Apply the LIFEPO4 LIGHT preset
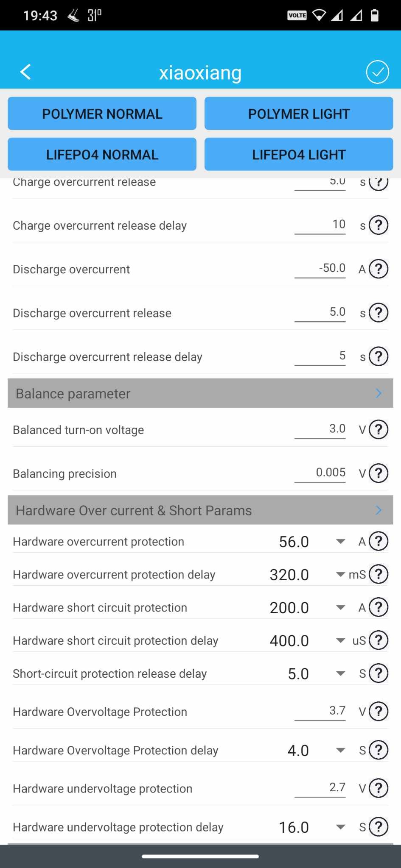 point(299,154)
